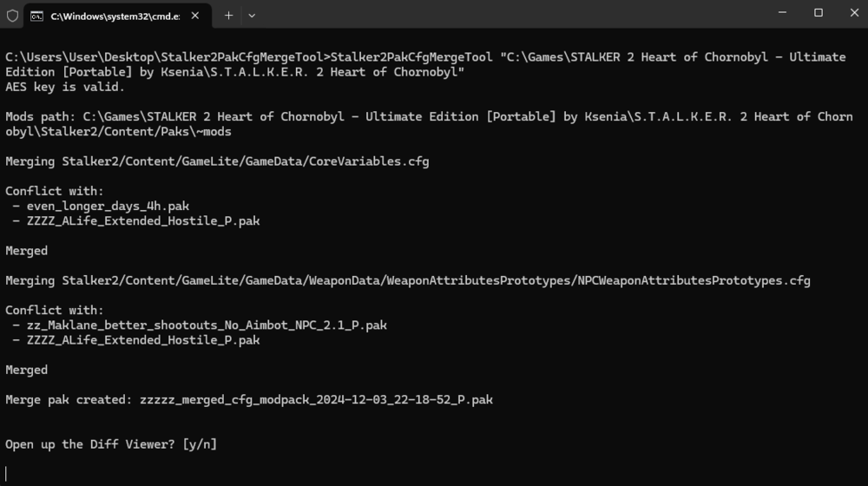Minimize the terminal window
868x486 pixels.
pyautogui.click(x=777, y=13)
